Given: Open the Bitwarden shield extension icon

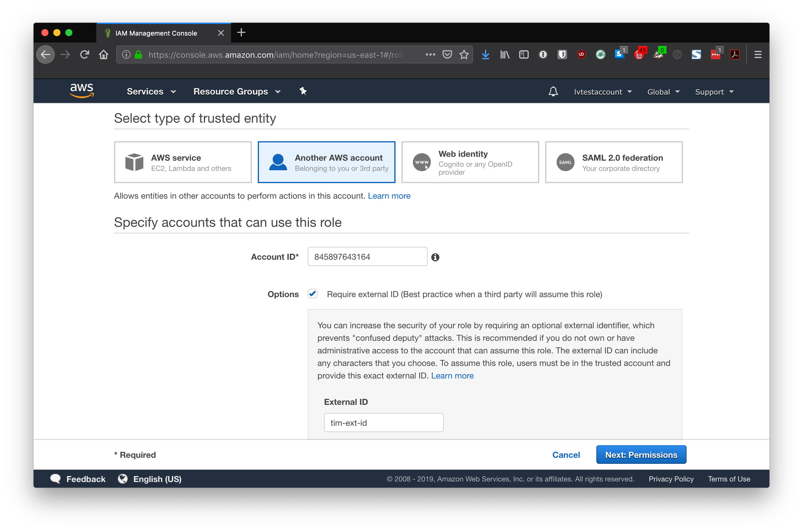Looking at the screenshot, I should (x=562, y=55).
